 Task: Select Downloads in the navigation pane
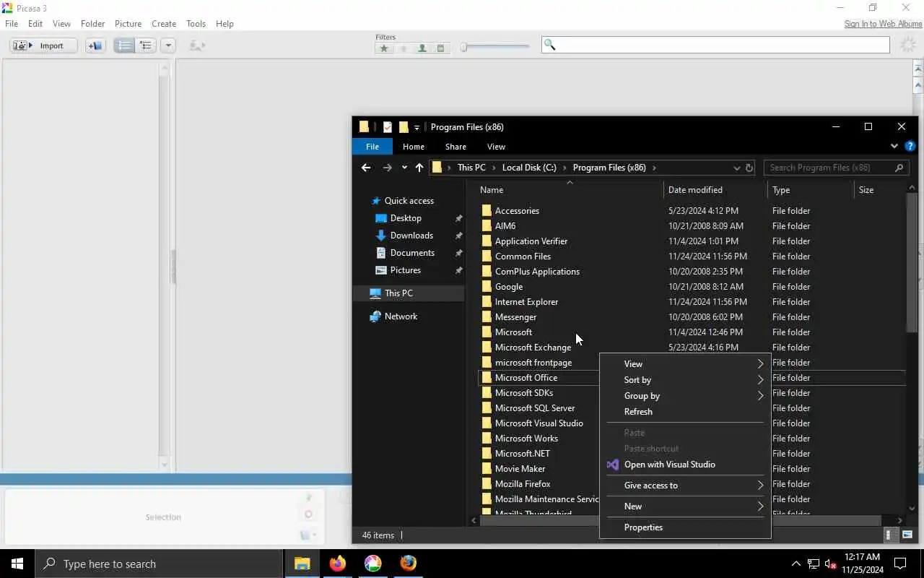[x=411, y=236]
